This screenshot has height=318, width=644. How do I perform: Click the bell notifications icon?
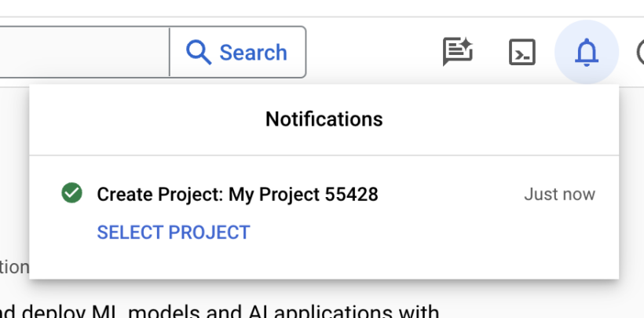(586, 53)
